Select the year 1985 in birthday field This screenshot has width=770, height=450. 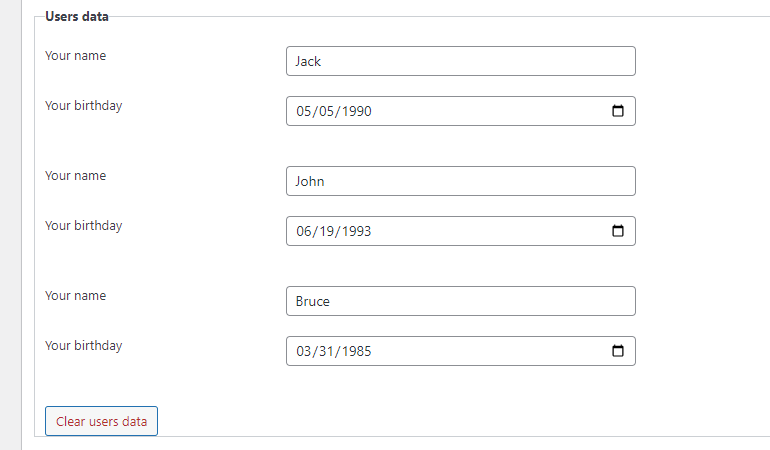tap(355, 352)
